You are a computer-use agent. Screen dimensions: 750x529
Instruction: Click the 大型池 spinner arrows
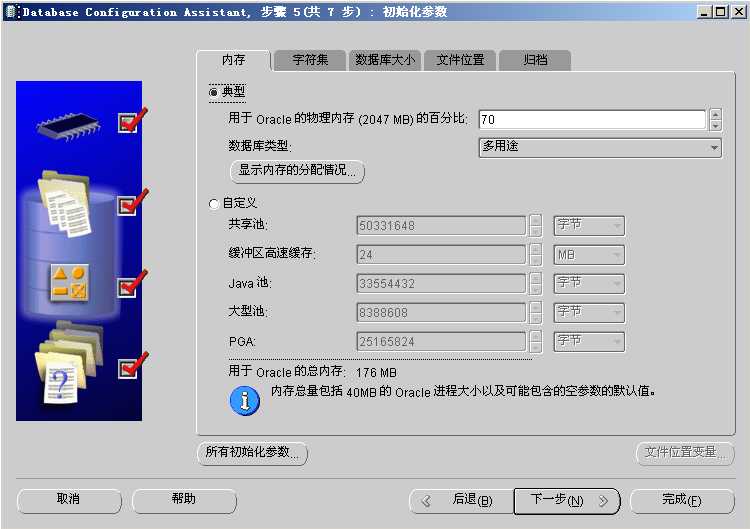[x=536, y=313]
